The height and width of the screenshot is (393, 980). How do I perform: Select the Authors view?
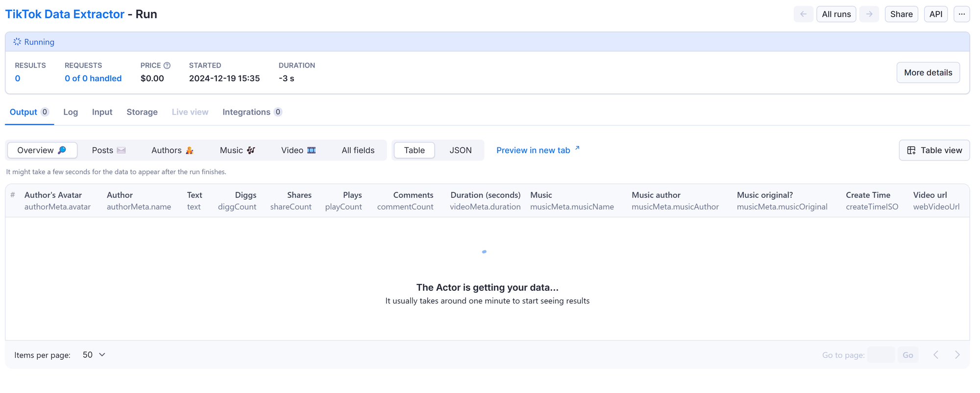pos(172,150)
